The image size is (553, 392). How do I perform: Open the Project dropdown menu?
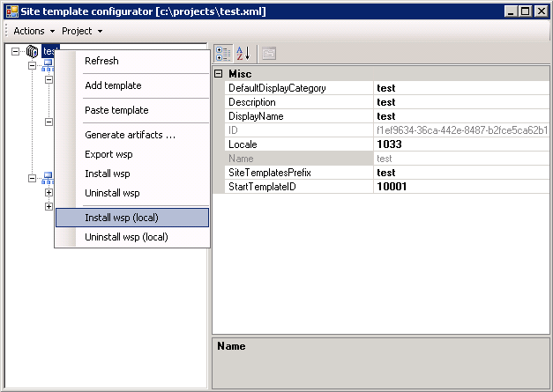point(82,31)
